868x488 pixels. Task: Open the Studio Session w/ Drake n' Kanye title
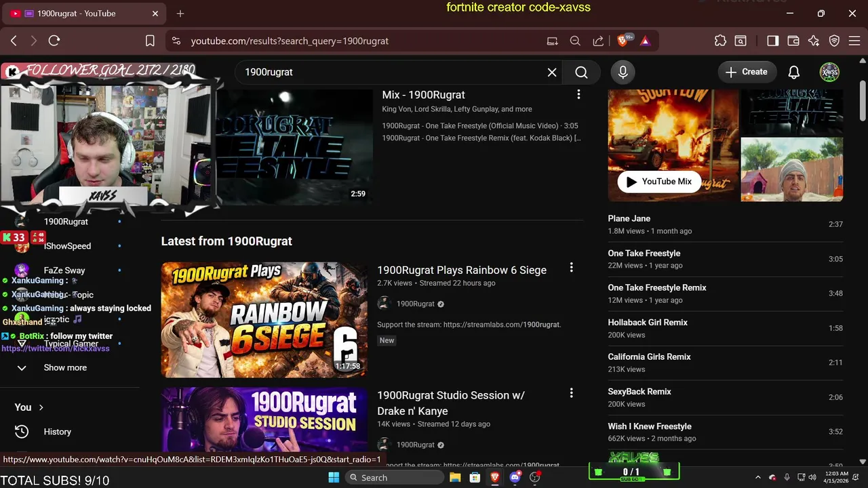click(451, 403)
